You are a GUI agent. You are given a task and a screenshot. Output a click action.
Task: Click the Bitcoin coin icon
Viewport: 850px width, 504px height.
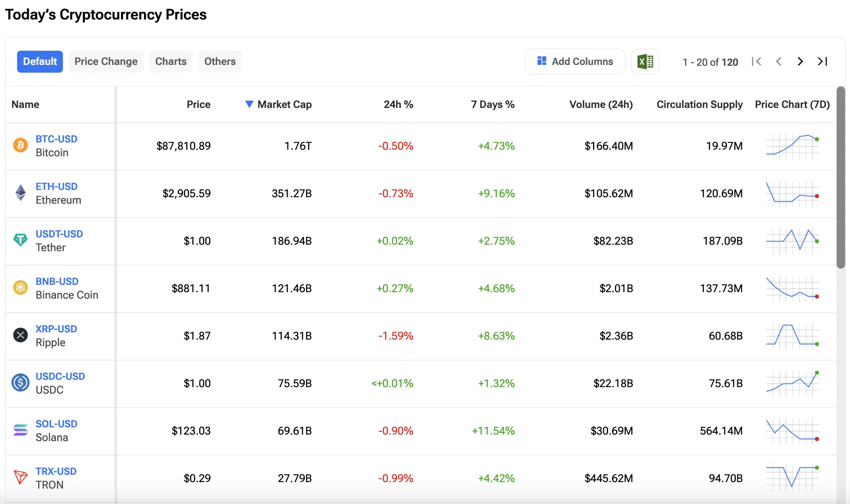pyautogui.click(x=19, y=145)
